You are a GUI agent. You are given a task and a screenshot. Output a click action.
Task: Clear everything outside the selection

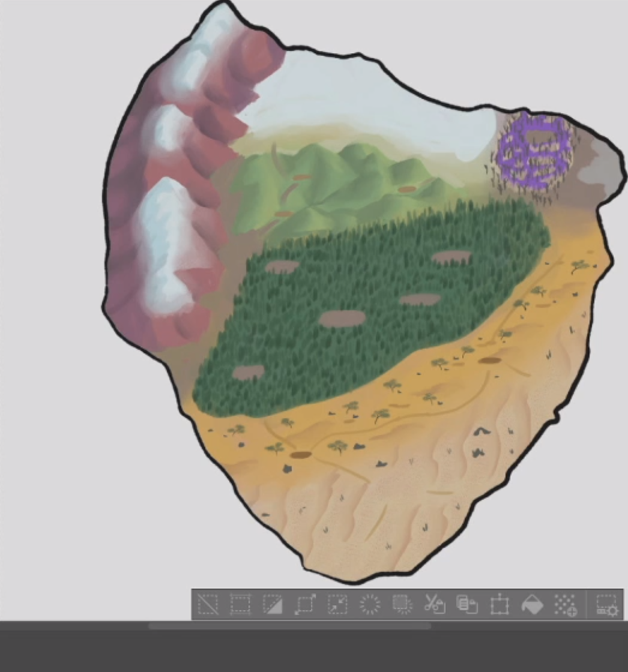(x=402, y=604)
